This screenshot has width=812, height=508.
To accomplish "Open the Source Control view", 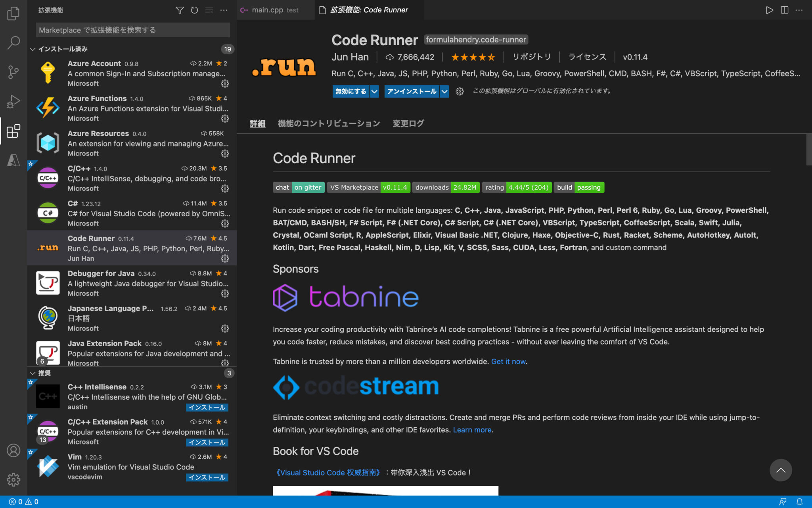I will point(13,72).
